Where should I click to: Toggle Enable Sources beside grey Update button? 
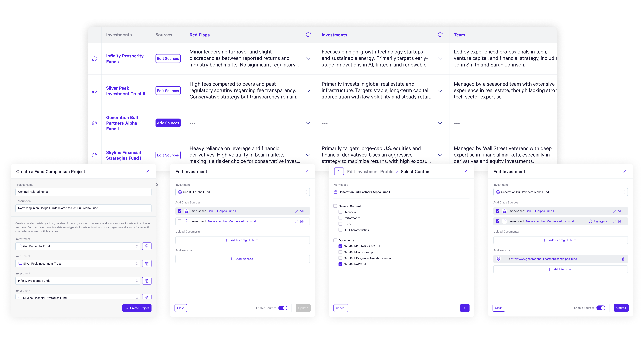(283, 308)
